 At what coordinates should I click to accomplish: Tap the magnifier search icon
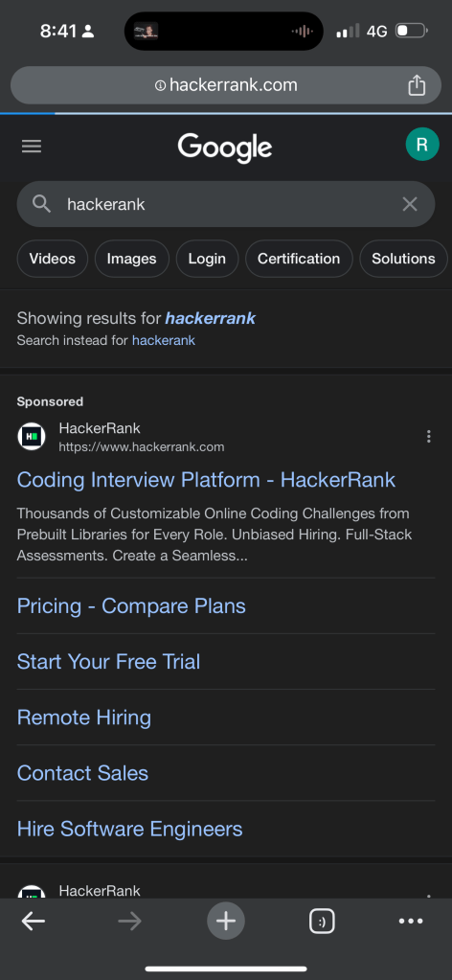point(41,204)
